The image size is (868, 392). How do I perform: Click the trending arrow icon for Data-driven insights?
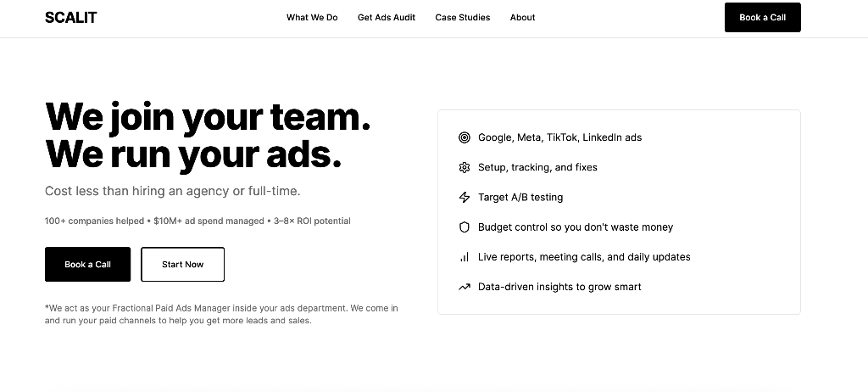click(x=465, y=287)
